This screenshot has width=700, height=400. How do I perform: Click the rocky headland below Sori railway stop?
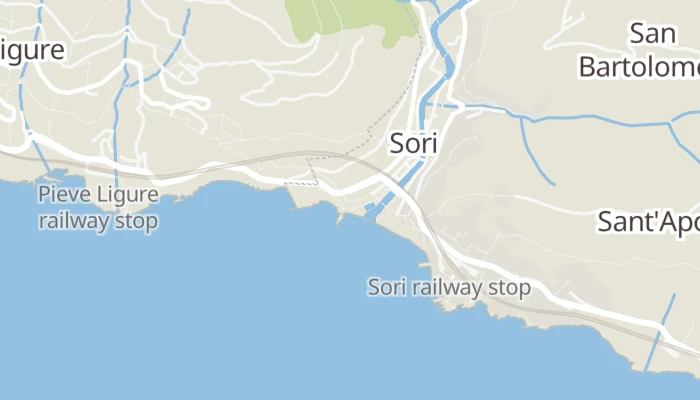[x=453, y=305]
